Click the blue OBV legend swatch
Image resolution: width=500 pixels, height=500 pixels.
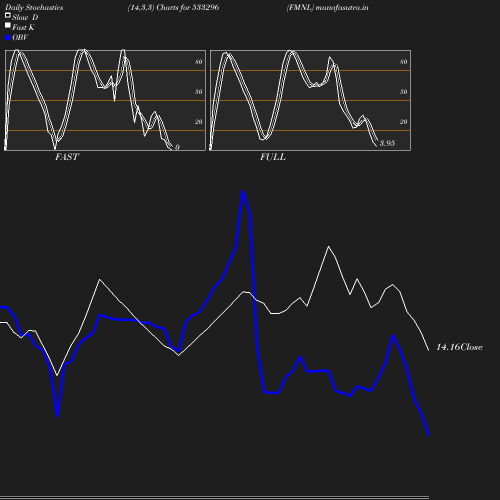tap(8, 38)
